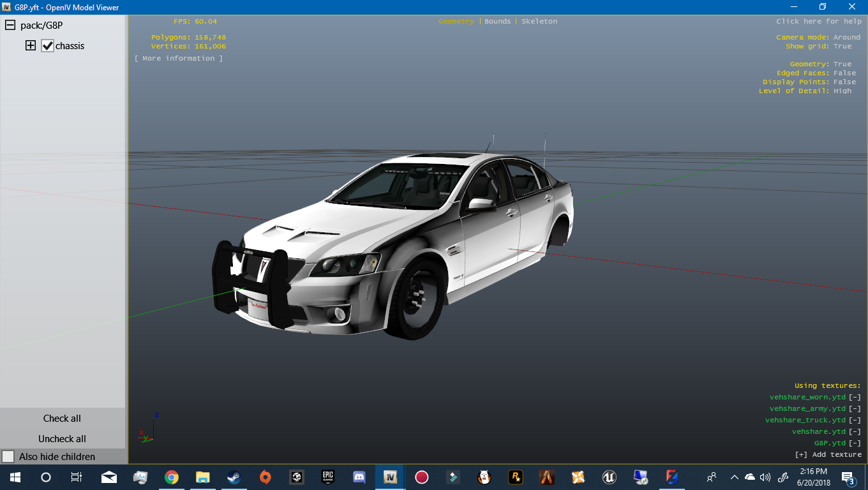Remove the G8P.ytd texture entry
The height and width of the screenshot is (490, 868).
[855, 443]
